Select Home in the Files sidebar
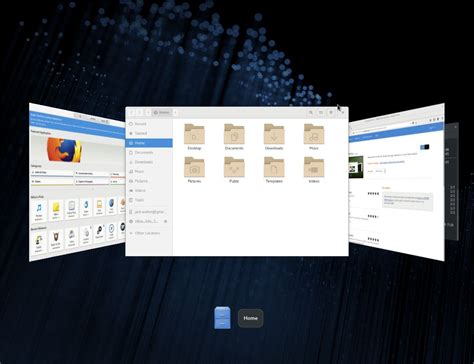This screenshot has height=364, width=474. (149, 143)
